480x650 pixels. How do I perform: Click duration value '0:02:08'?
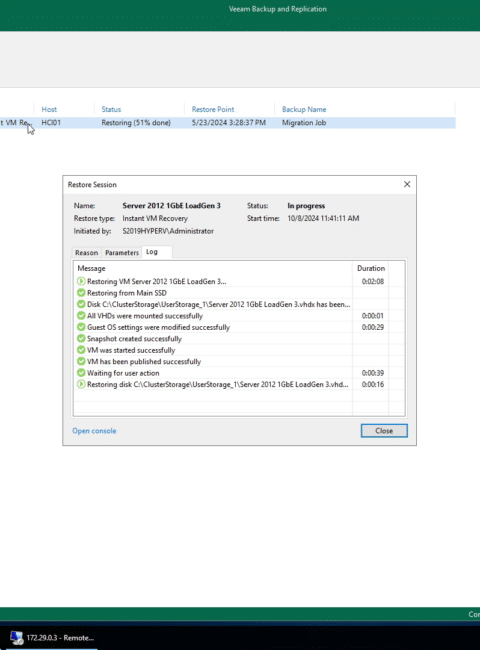click(x=373, y=281)
